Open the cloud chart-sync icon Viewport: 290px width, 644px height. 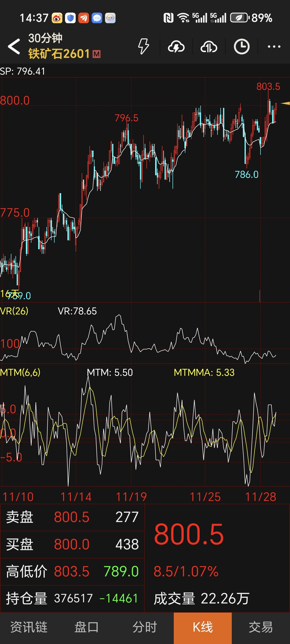(209, 46)
